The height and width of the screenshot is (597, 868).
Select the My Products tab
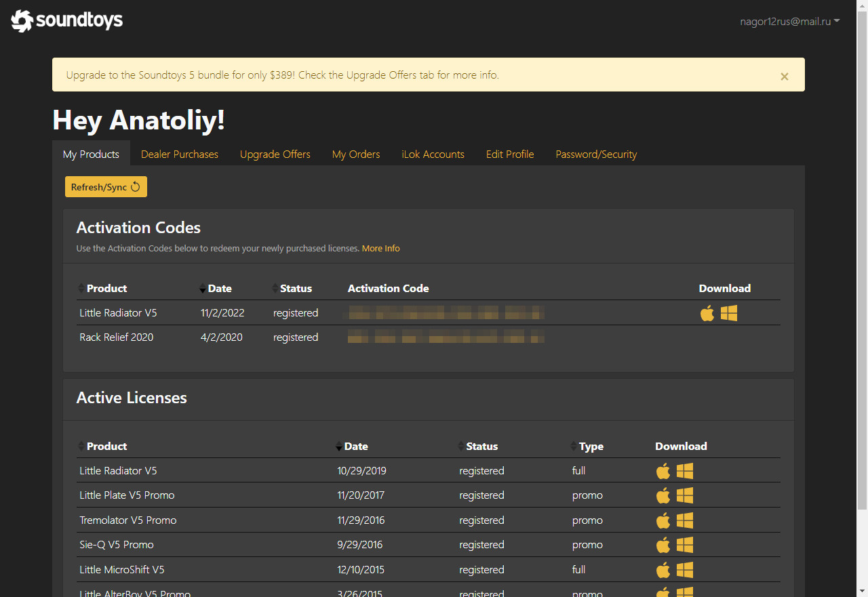coord(91,155)
